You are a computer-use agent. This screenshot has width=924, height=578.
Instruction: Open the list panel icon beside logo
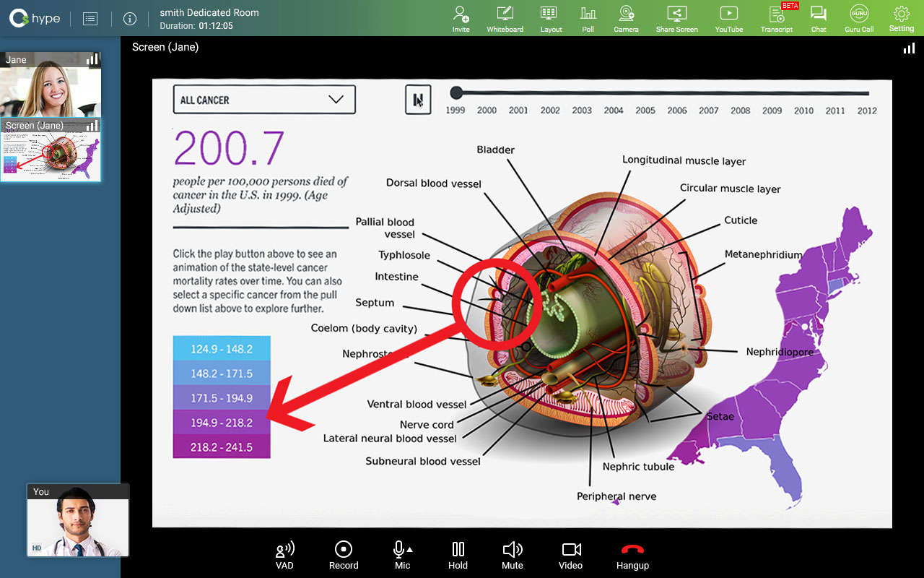(90, 19)
